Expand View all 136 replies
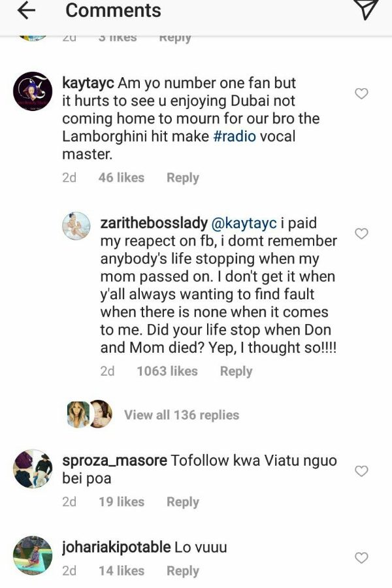Screen dimensions: 392x588 (181, 415)
